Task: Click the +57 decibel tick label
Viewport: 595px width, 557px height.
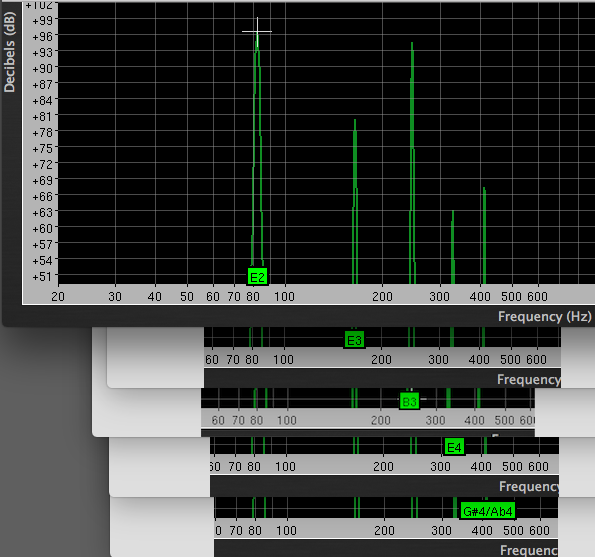Action: click(x=42, y=244)
